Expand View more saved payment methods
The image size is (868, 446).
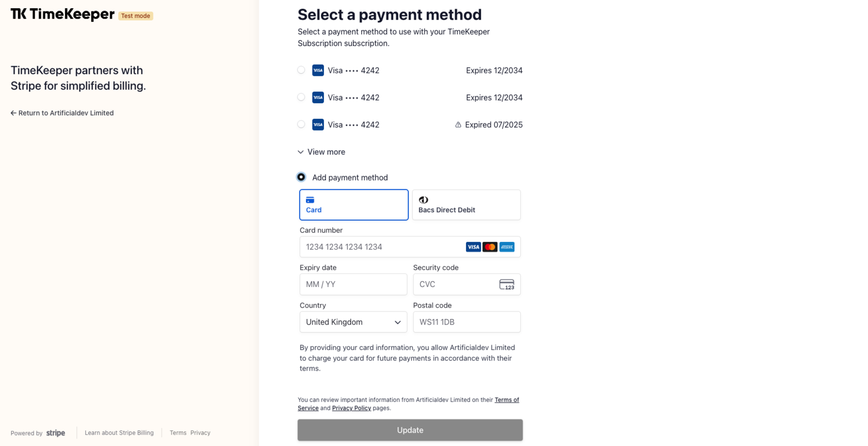point(321,152)
